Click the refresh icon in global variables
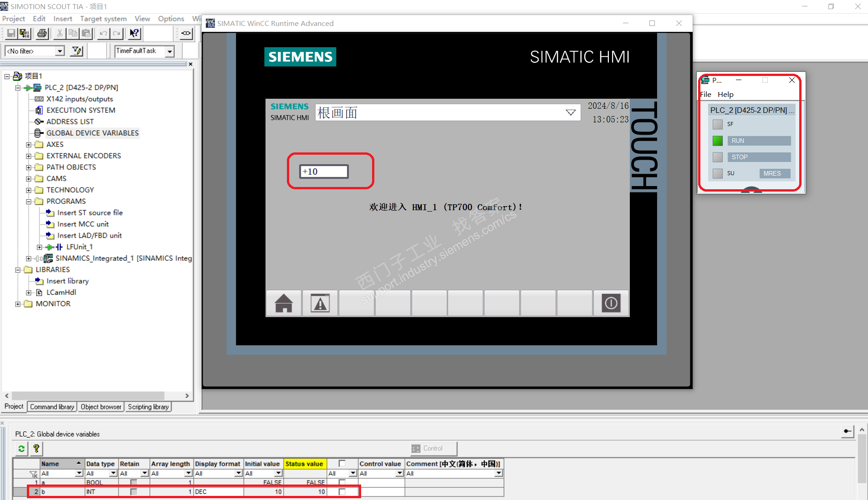The width and height of the screenshot is (868, 500). (21, 449)
